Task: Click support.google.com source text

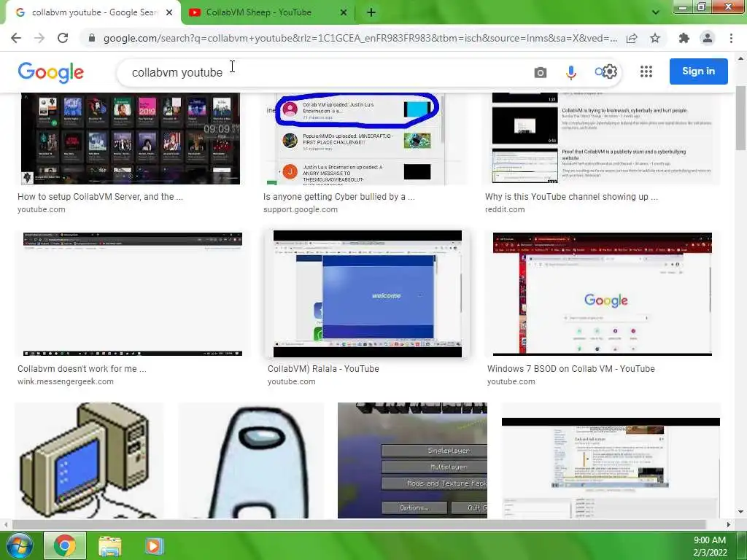Action: tap(301, 209)
